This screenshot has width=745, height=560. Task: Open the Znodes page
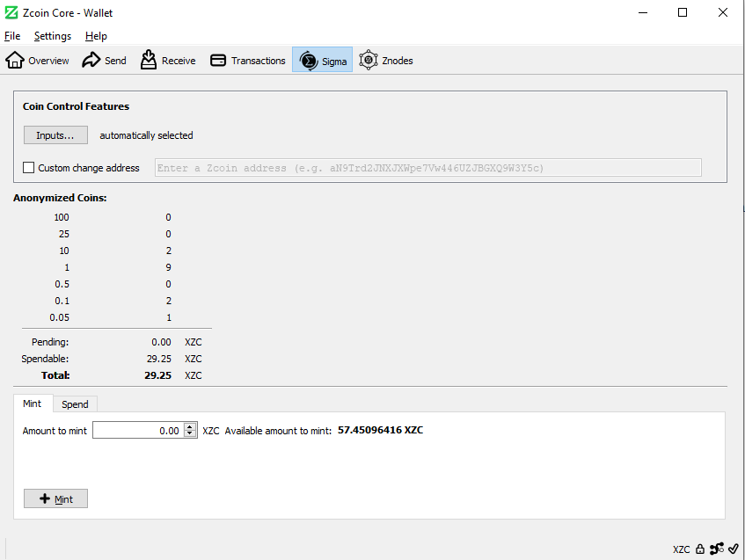[x=386, y=61]
